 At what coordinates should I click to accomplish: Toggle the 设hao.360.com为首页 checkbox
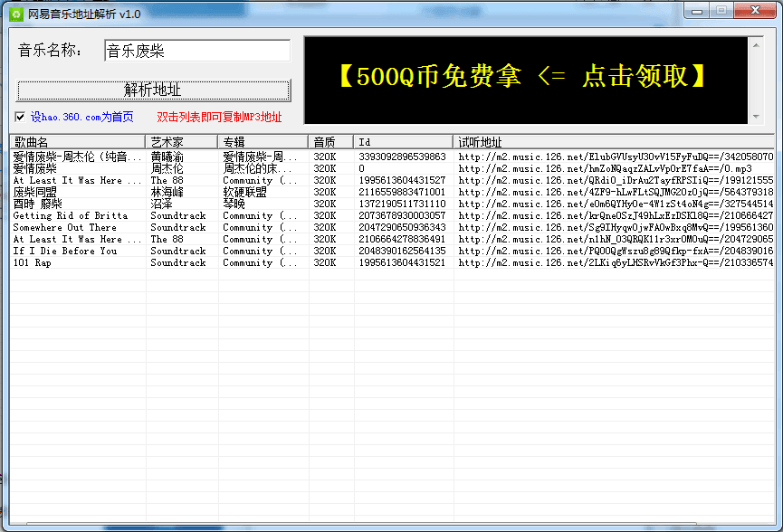(x=20, y=116)
